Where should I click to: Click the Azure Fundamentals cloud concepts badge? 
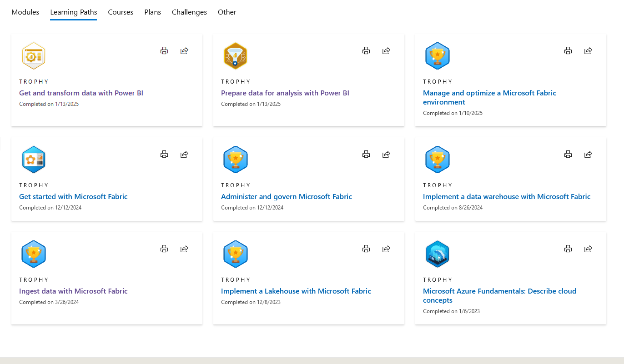coord(438,254)
